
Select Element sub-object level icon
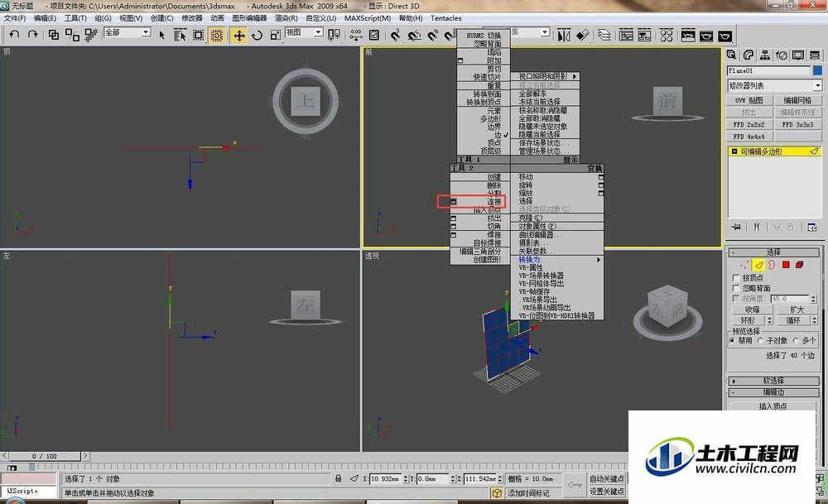coord(800,265)
